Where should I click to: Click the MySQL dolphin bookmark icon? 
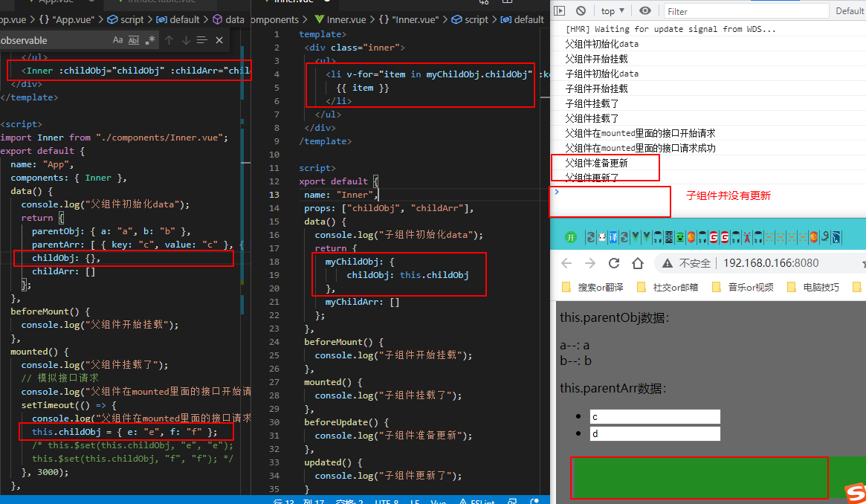click(x=836, y=237)
